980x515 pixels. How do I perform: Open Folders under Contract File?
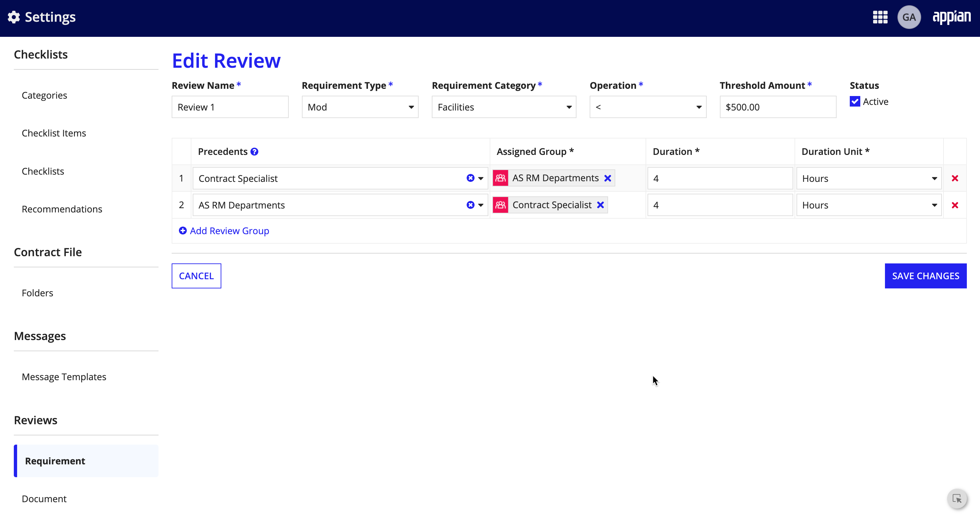(37, 293)
